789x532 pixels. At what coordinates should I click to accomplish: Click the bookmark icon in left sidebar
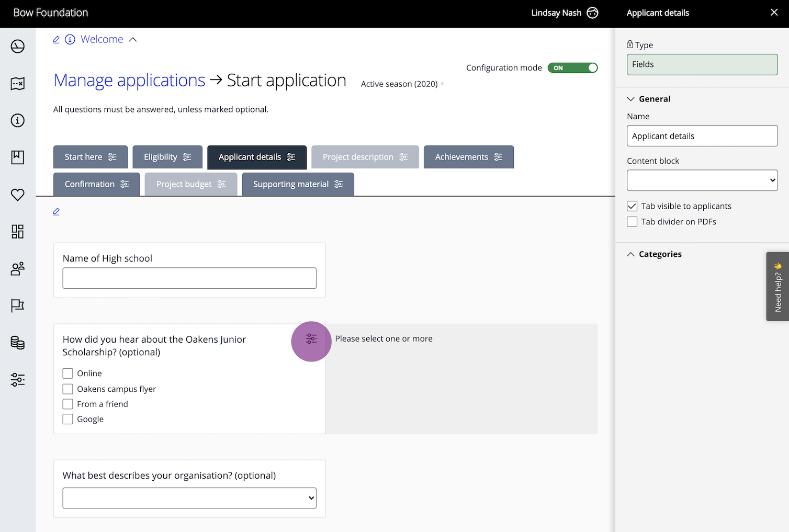pyautogui.click(x=18, y=157)
